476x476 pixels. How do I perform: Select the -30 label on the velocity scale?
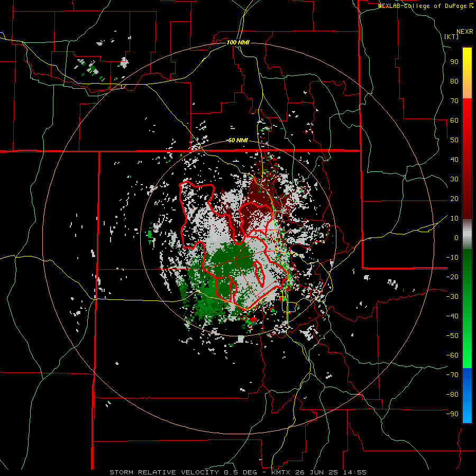coord(452,297)
